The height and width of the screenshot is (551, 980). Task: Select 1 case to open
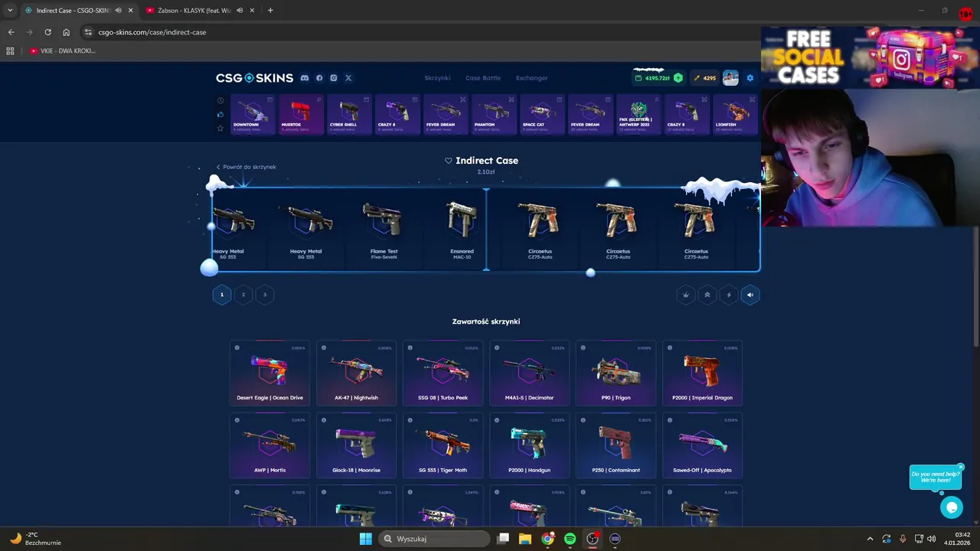(x=222, y=295)
